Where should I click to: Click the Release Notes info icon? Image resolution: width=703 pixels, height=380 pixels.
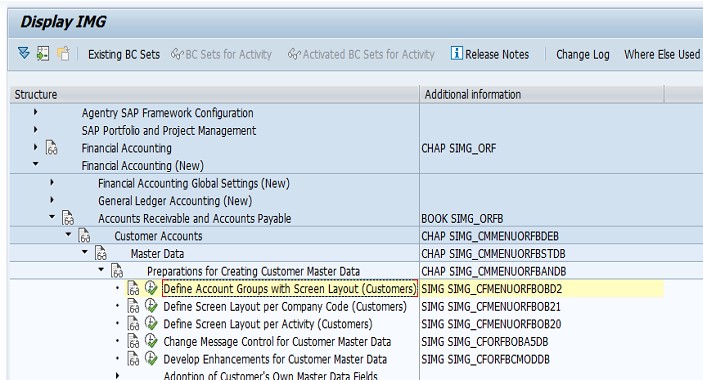click(x=456, y=53)
